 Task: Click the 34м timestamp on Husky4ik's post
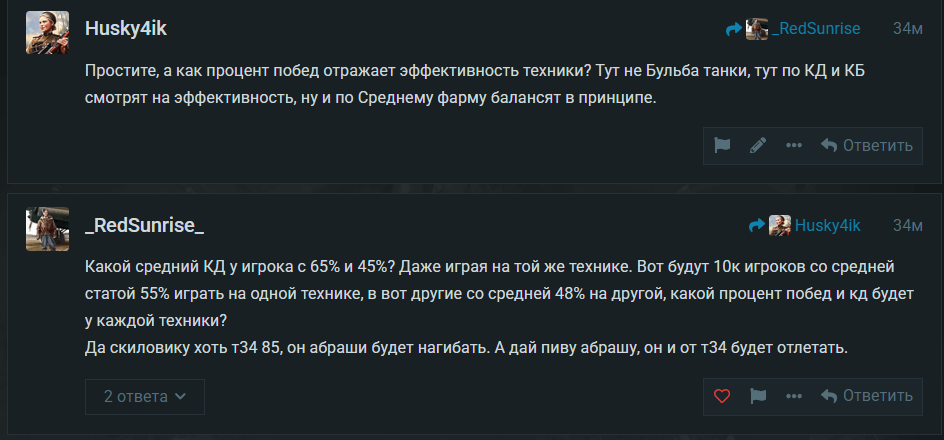[907, 29]
